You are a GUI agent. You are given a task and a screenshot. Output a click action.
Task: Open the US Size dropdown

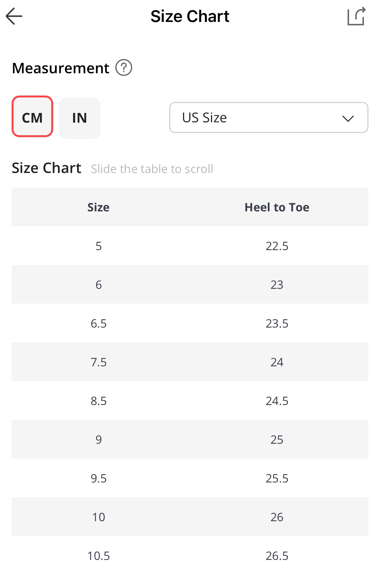(x=268, y=117)
